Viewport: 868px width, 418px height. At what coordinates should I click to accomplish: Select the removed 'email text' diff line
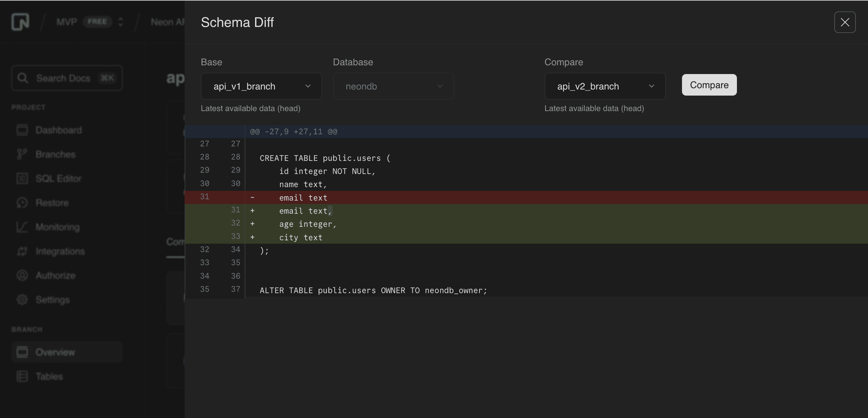[303, 198]
